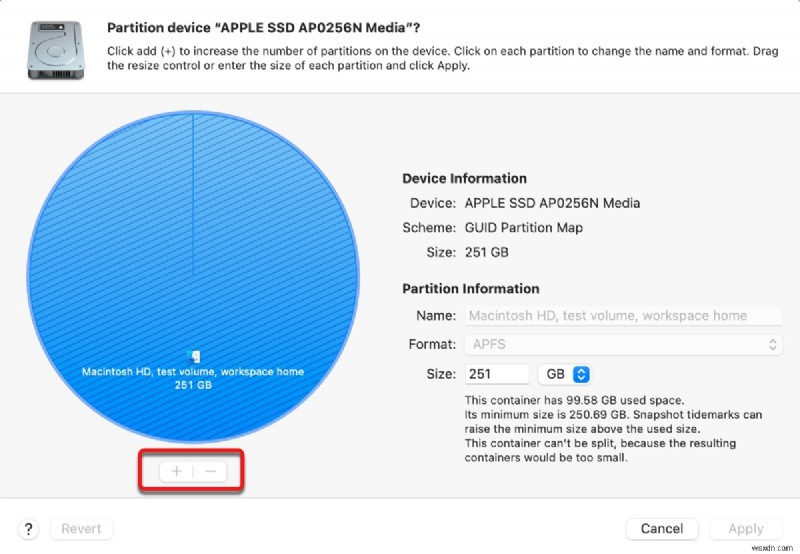The image size is (800, 554).
Task: Click the Device Information heading
Action: click(x=464, y=178)
